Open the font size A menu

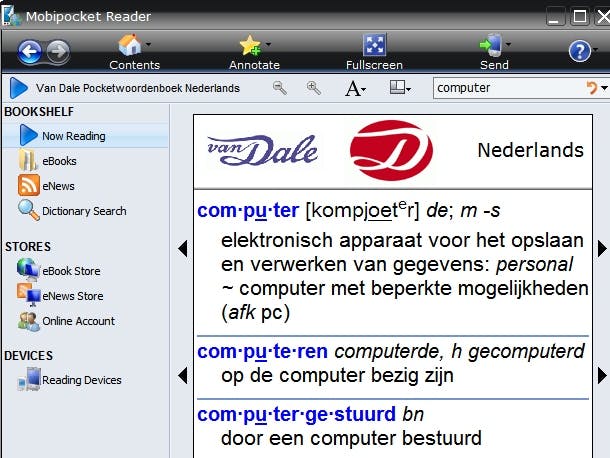click(x=355, y=88)
